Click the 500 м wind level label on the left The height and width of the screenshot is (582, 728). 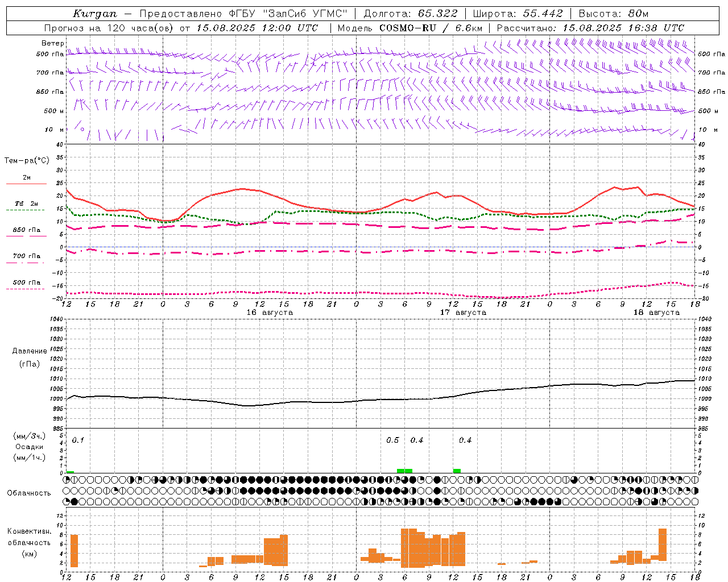click(54, 111)
